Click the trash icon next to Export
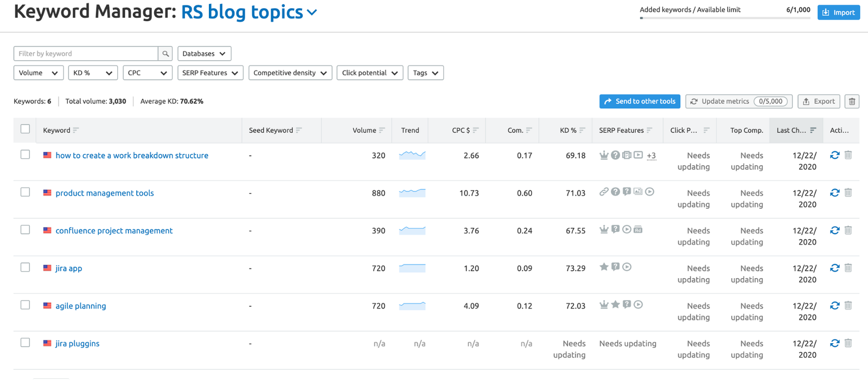The height and width of the screenshot is (380, 868). point(852,101)
